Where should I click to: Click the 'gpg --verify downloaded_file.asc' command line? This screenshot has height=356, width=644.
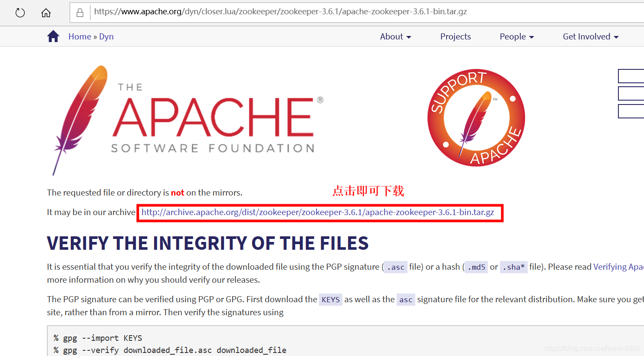pos(170,350)
